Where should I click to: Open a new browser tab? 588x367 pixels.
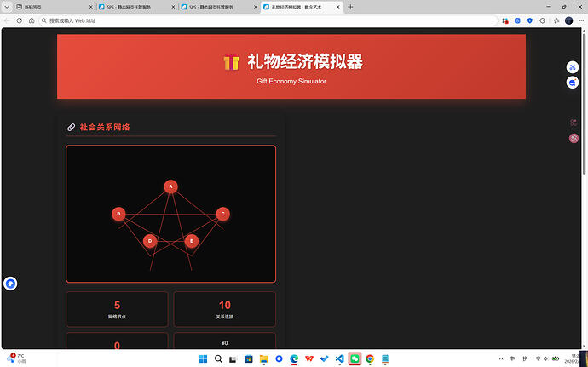point(350,7)
